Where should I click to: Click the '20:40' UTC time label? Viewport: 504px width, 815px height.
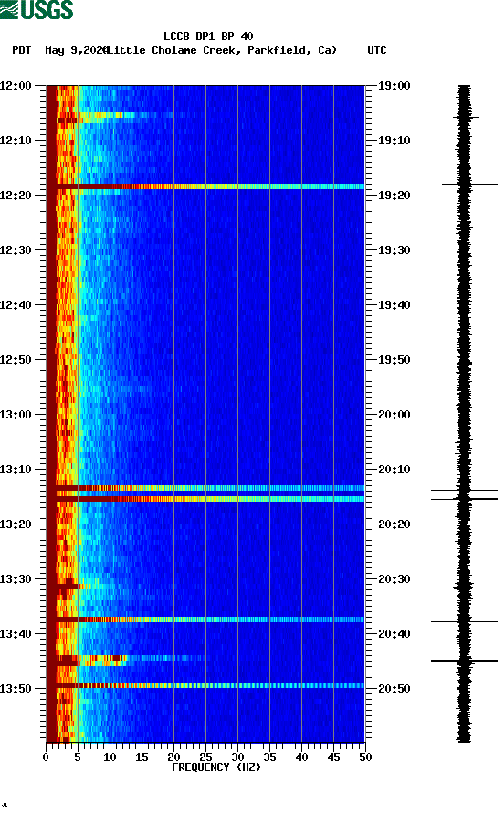pos(394,634)
